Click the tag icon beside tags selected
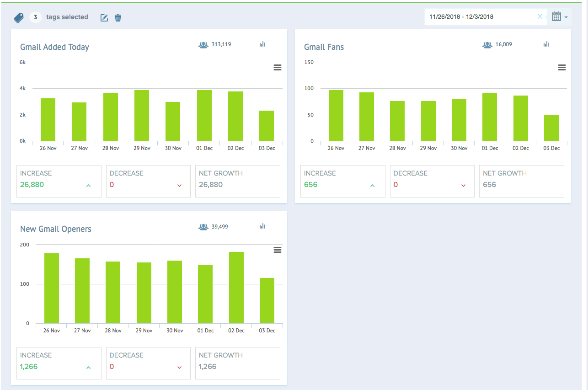This screenshot has width=588, height=390. 19,18
